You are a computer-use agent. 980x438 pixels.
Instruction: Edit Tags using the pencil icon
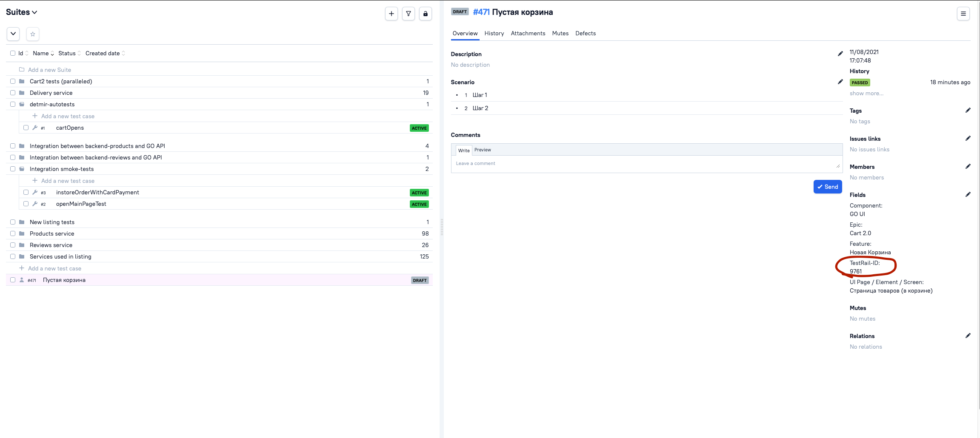click(x=968, y=110)
